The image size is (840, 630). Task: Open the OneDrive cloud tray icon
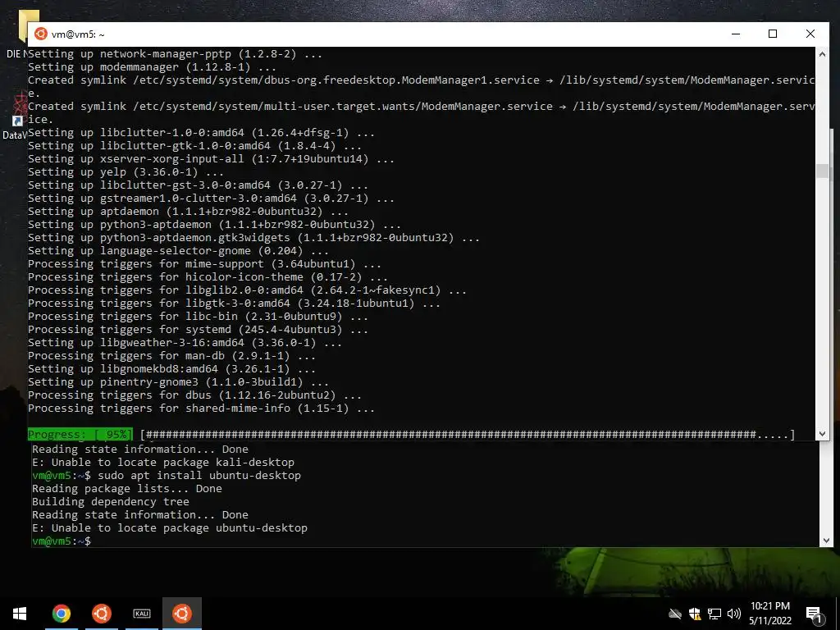tap(675, 614)
